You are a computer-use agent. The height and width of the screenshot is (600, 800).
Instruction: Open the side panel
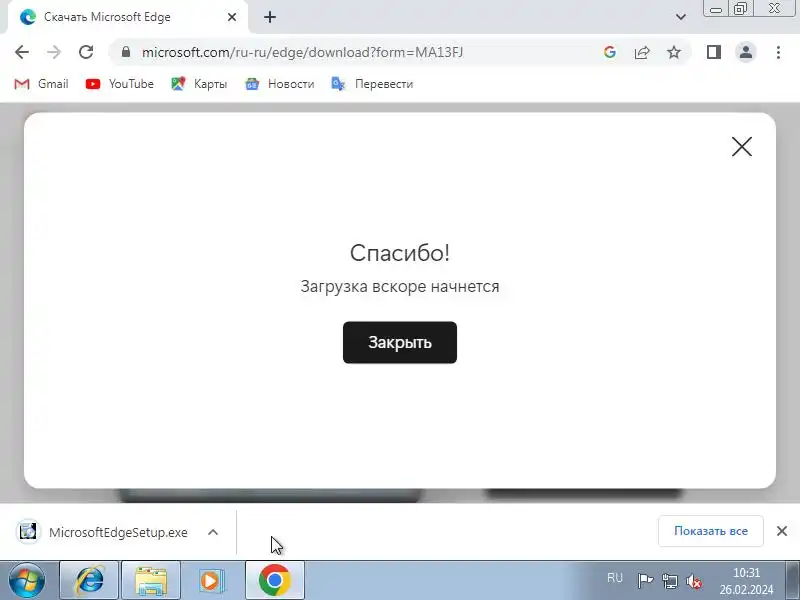(714, 52)
